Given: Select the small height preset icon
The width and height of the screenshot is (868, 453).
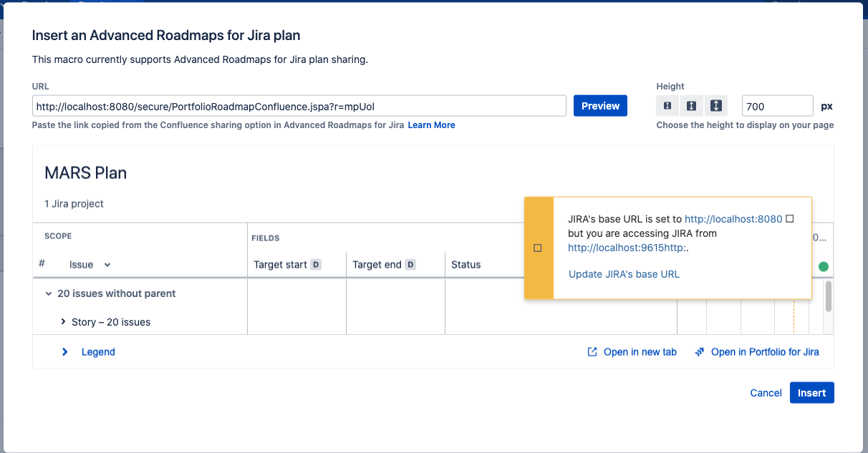Looking at the screenshot, I should pos(667,106).
